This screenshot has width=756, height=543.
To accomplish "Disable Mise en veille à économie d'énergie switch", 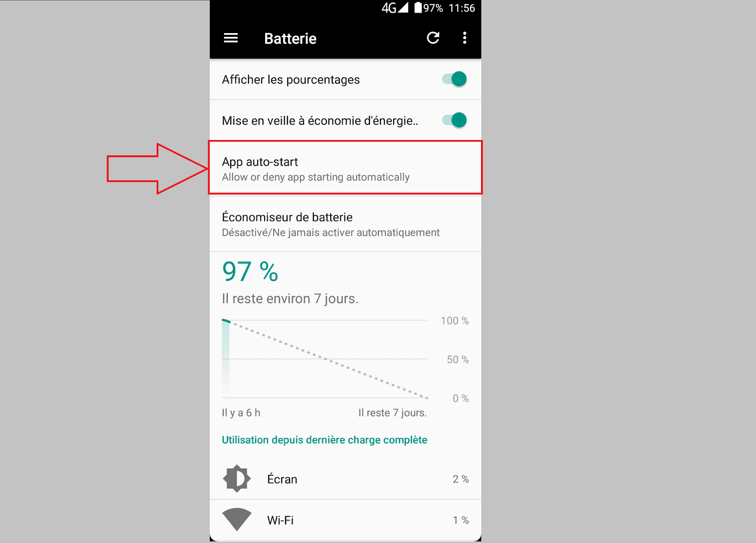I will click(x=454, y=120).
